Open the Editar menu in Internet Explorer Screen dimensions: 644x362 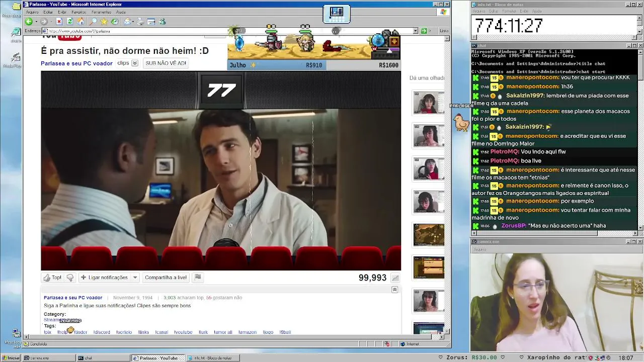48,12
